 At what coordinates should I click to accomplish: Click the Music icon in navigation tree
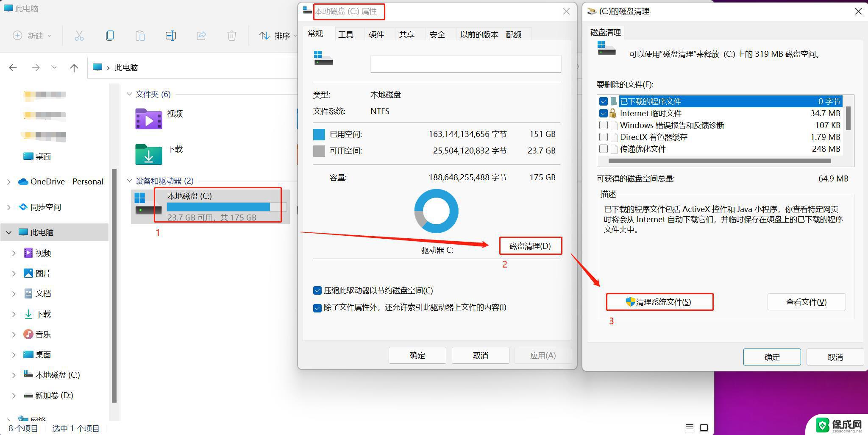coord(28,334)
